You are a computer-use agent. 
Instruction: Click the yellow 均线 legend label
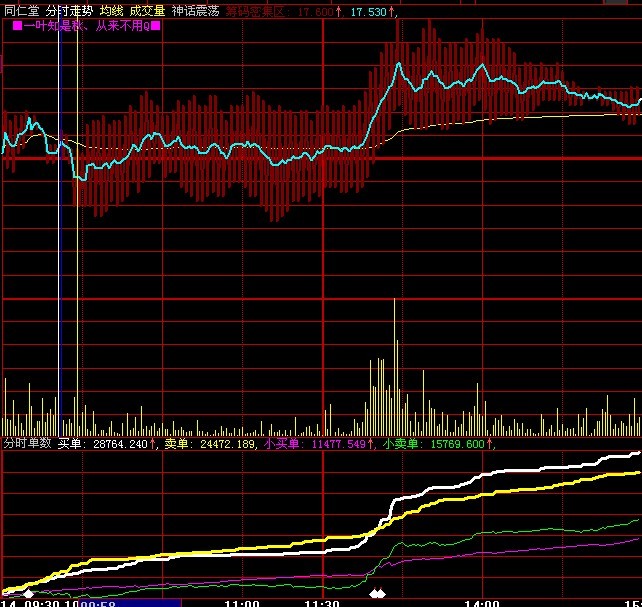(111, 11)
